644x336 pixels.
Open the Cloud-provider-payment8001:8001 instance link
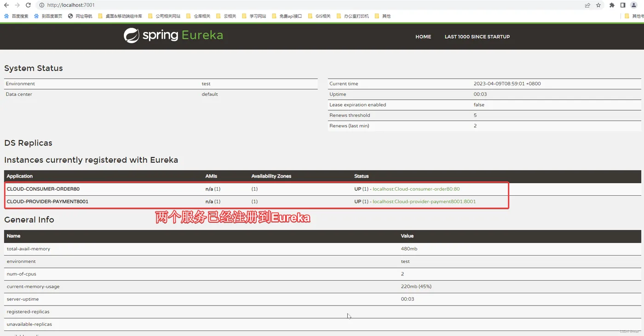pos(424,201)
